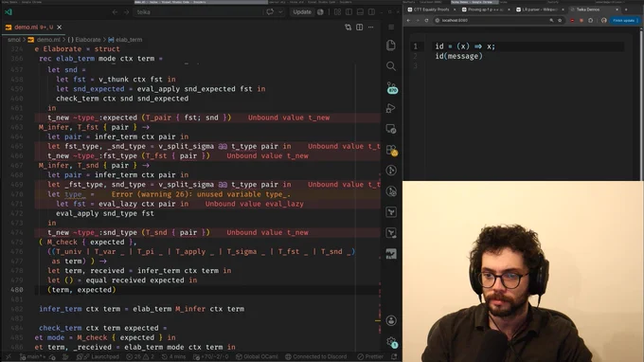Click the Update button in VS Code title bar
The width and height of the screenshot is (644, 362).
click(302, 12)
